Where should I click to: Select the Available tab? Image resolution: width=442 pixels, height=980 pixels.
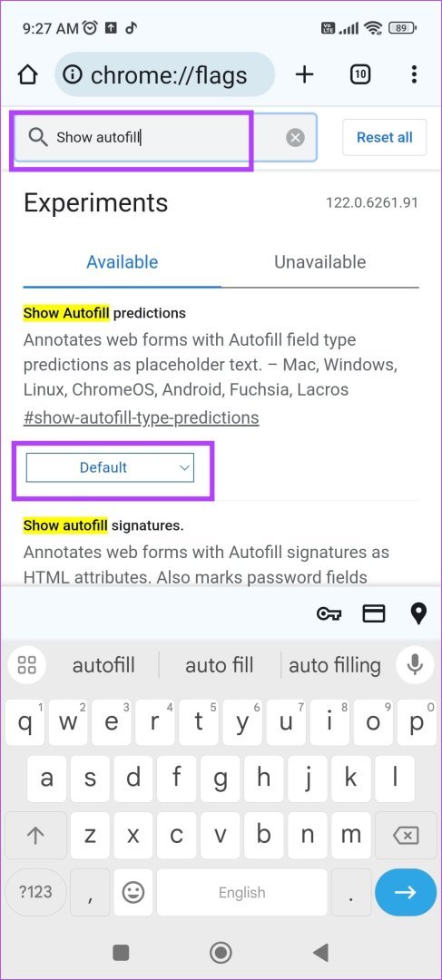(122, 262)
